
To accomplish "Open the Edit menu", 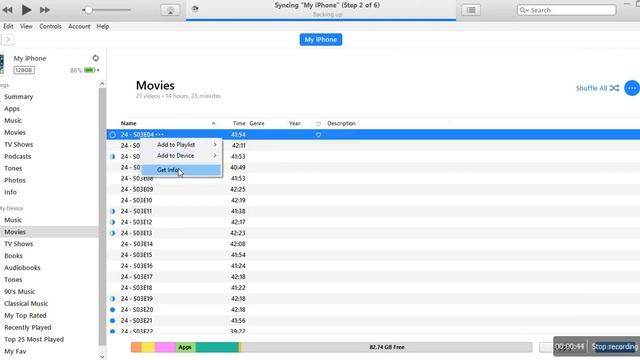I will tap(8, 26).
